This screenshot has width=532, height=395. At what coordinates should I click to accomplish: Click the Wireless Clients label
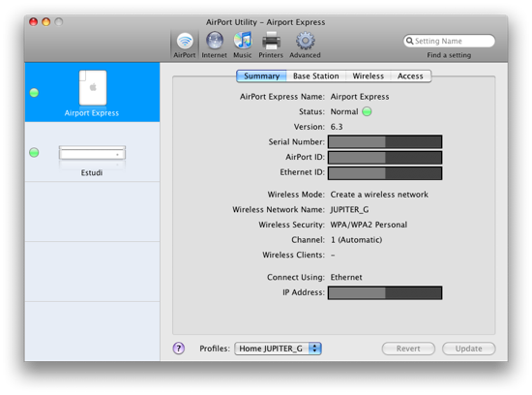[293, 255]
